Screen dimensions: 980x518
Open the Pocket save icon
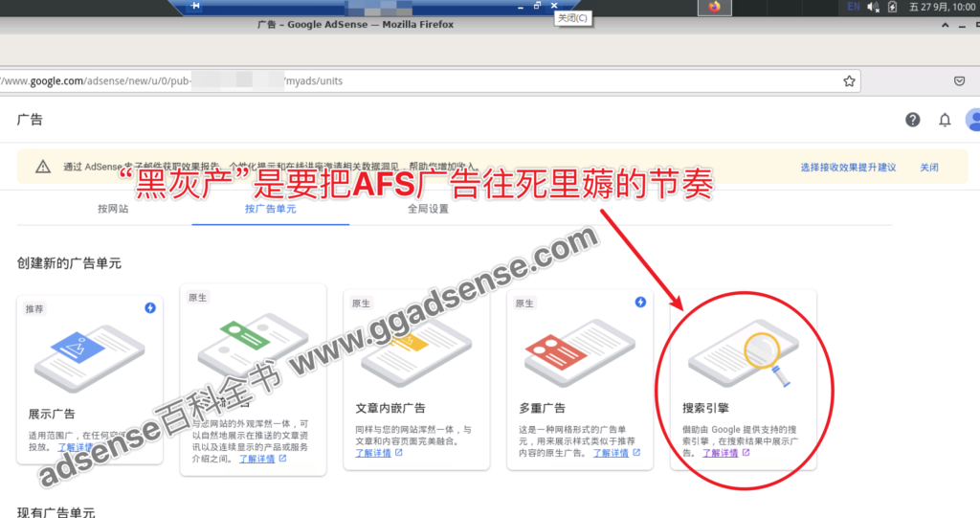(959, 80)
